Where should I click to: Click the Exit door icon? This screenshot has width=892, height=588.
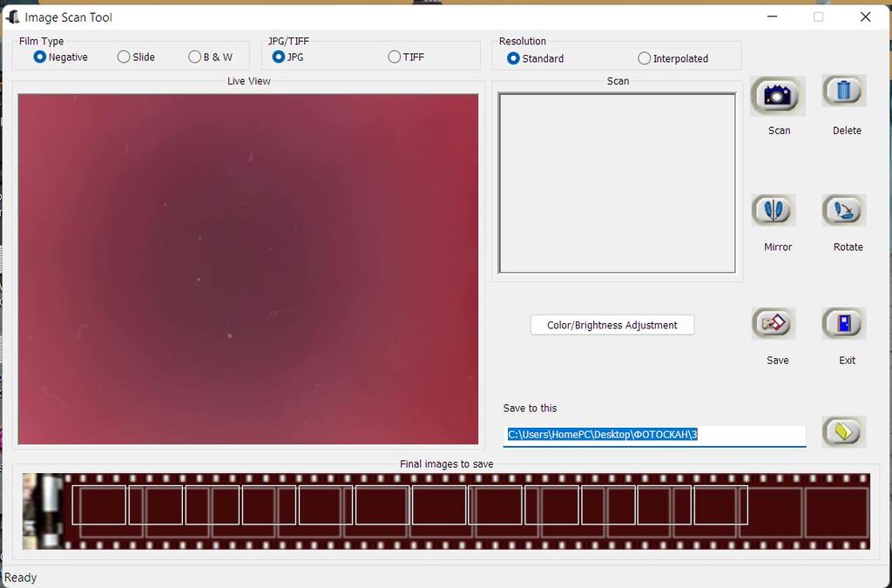(843, 324)
